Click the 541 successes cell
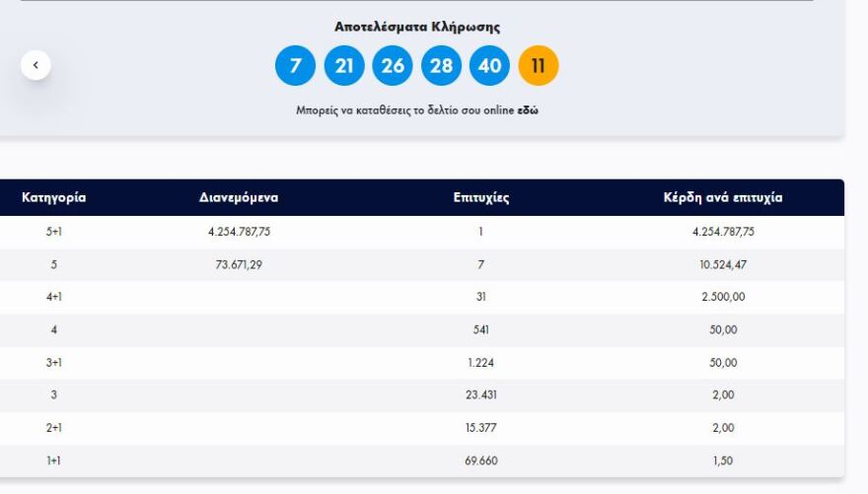The height and width of the screenshot is (494, 868). pyautogui.click(x=480, y=329)
